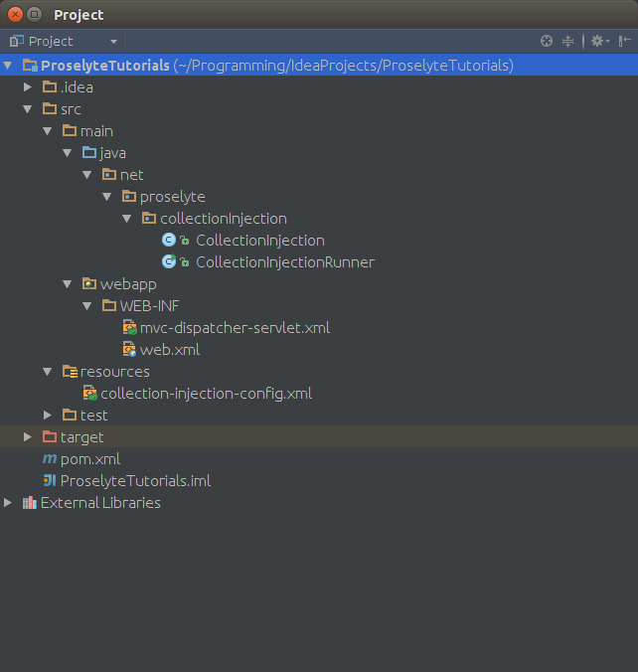Screen dimensions: 638x672
Task: Open the gear settings menu
Action: pos(597,41)
